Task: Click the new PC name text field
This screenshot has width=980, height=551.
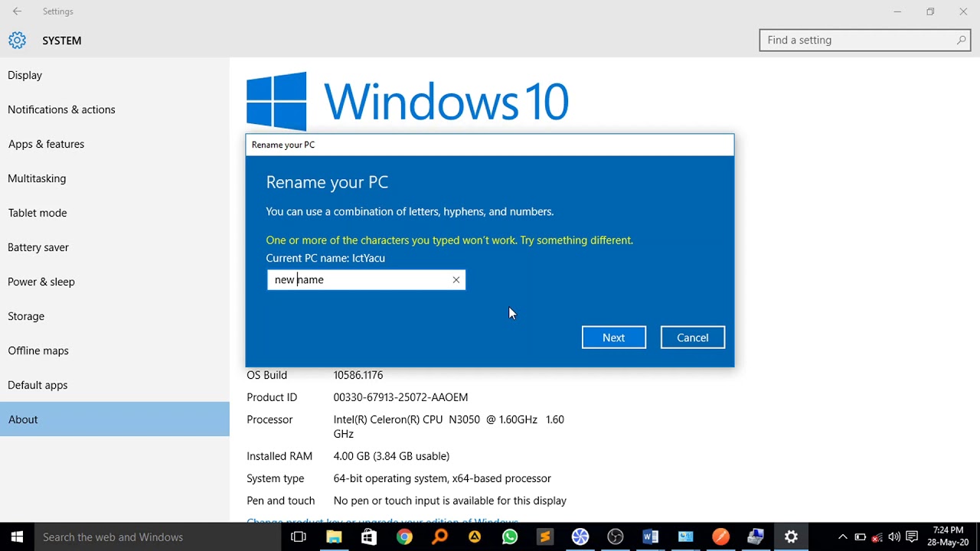Action: pos(366,280)
